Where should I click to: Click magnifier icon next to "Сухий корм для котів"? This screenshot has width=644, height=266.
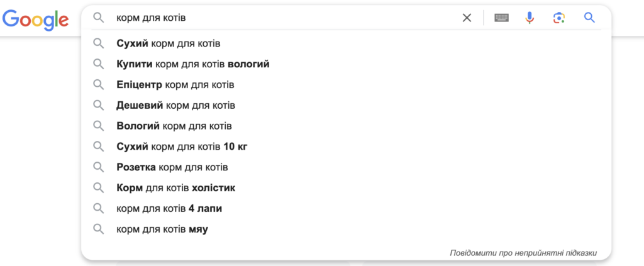(98, 43)
